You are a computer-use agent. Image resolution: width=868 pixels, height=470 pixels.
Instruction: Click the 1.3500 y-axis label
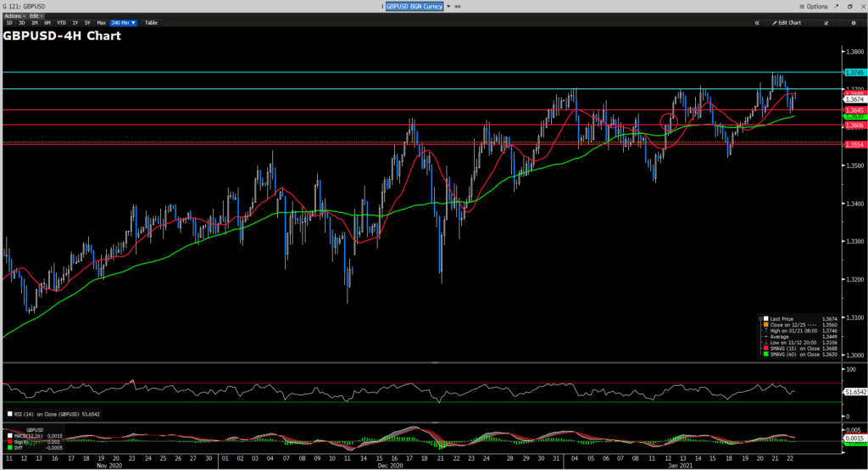[854, 165]
